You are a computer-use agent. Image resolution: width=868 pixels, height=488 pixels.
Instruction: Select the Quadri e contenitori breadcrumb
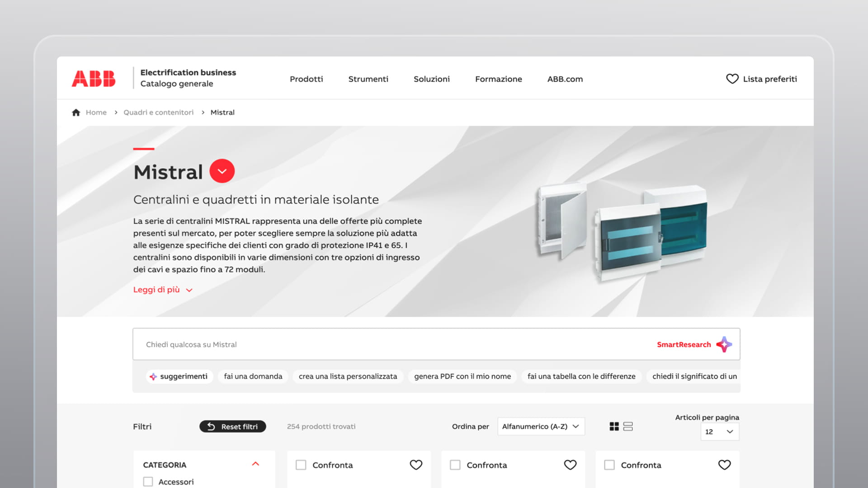(159, 112)
